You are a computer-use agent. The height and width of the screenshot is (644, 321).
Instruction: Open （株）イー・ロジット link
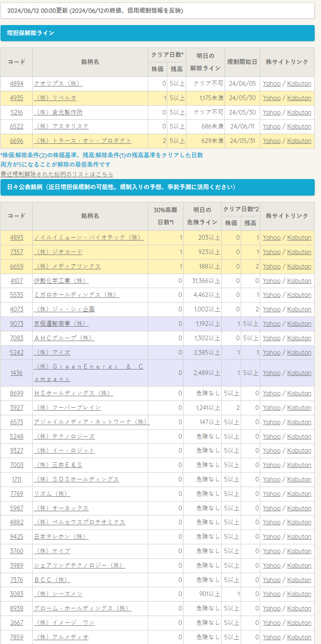65,451
